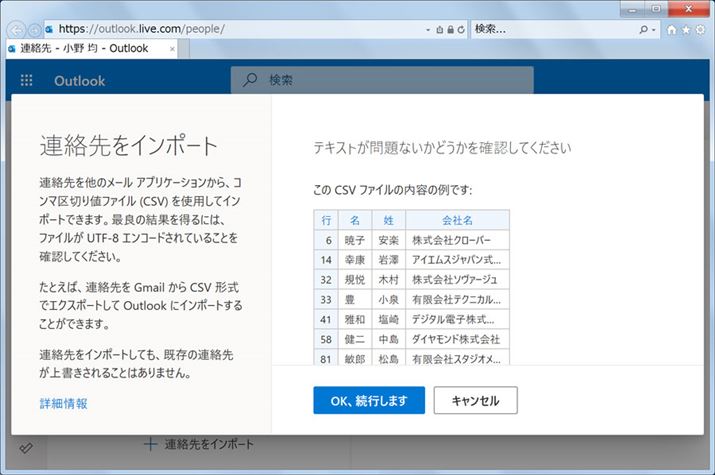Image resolution: width=715 pixels, height=475 pixels.
Task: Click the 会社名 column header in preview
Action: [x=457, y=220]
